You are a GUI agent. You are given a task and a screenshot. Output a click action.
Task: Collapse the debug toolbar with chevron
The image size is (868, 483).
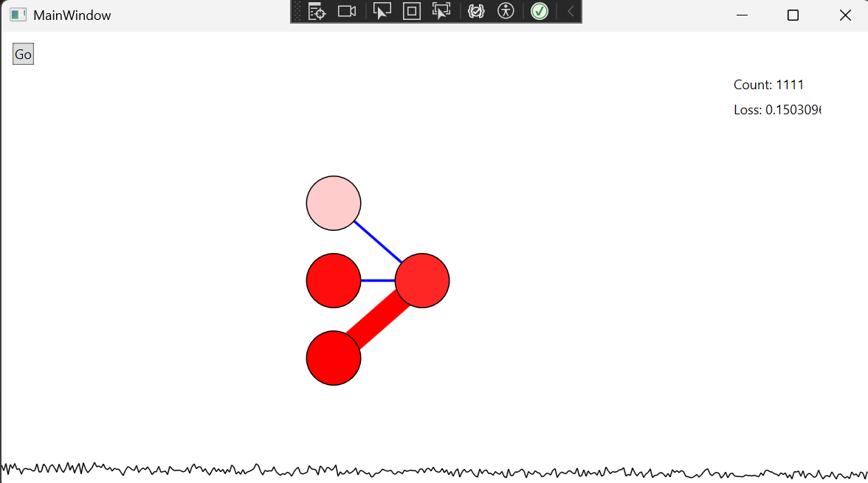pos(570,11)
